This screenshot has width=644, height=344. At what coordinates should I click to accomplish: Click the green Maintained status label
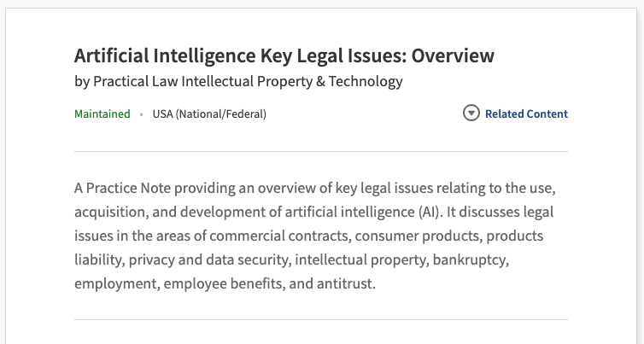point(102,114)
